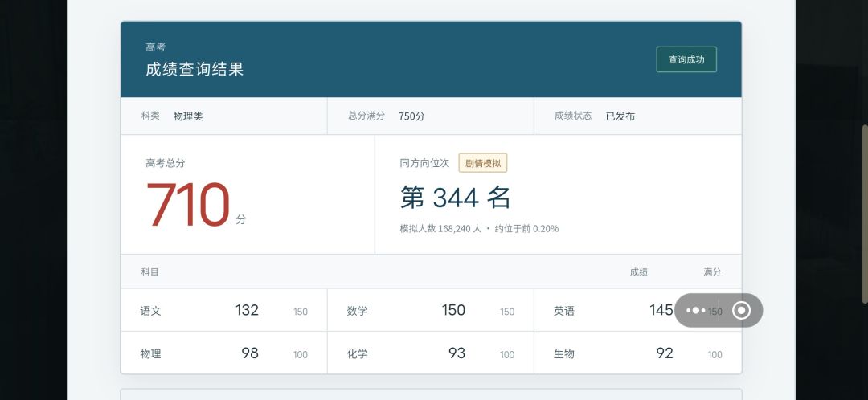This screenshot has width=868, height=400.
Task: Select the 数学 150 score cell
Action: tap(431, 310)
